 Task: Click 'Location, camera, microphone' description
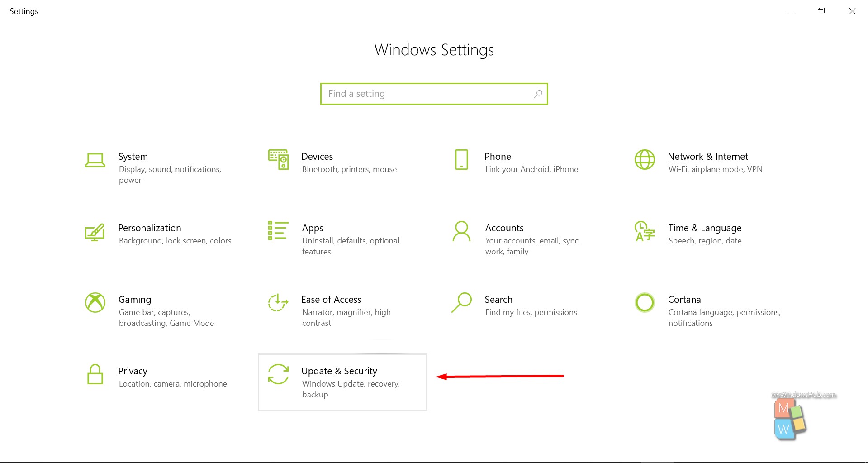(x=173, y=384)
